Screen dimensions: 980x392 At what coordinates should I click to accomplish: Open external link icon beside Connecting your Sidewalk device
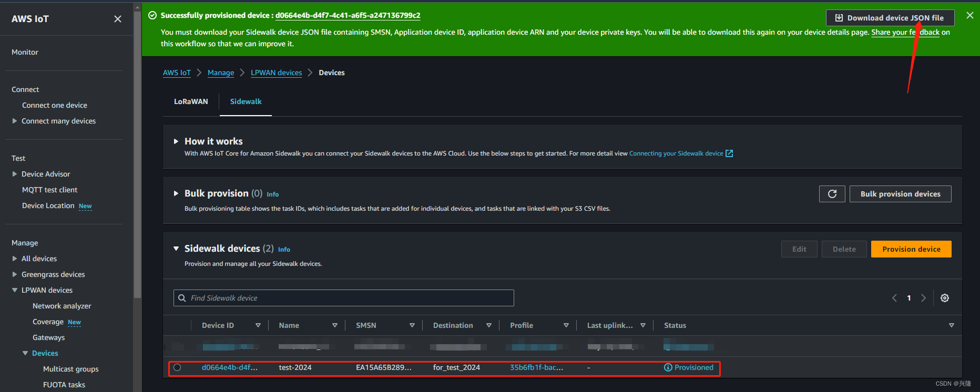coord(729,153)
